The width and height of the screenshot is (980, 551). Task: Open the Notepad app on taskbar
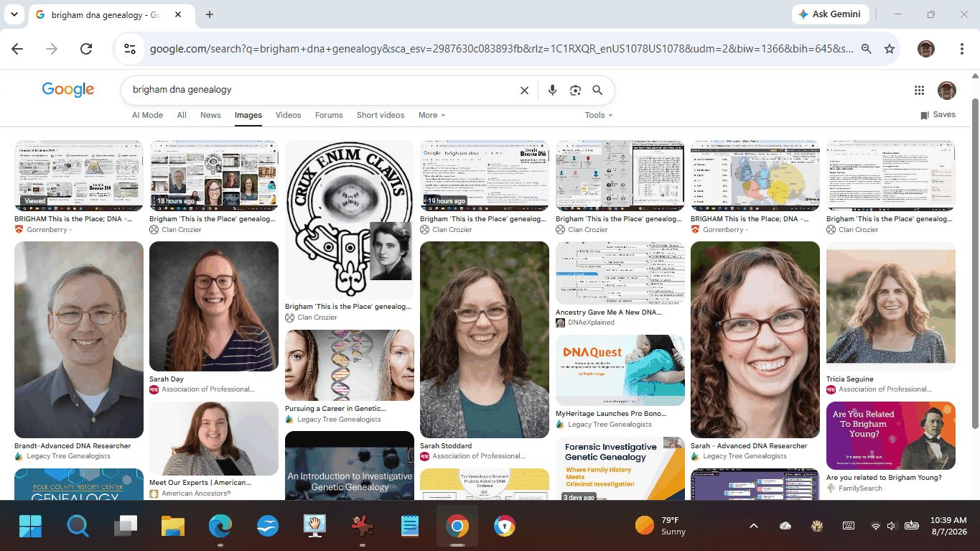click(409, 527)
